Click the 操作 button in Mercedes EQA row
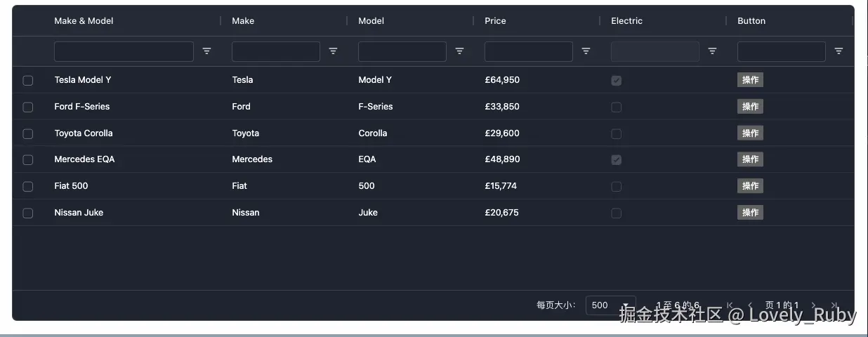Screen dimensions: 868x337 tap(750, 159)
